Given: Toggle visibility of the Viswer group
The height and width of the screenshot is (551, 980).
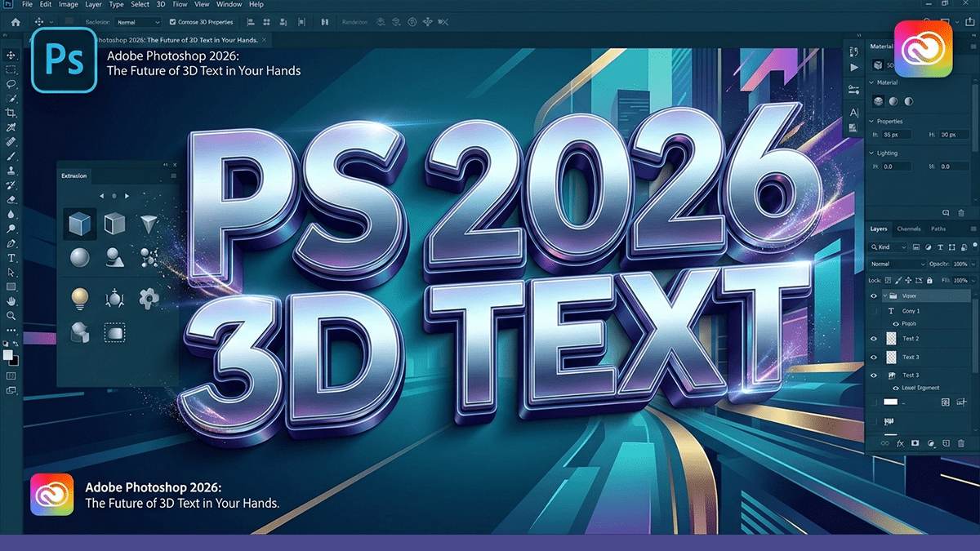Looking at the screenshot, I should (x=873, y=295).
